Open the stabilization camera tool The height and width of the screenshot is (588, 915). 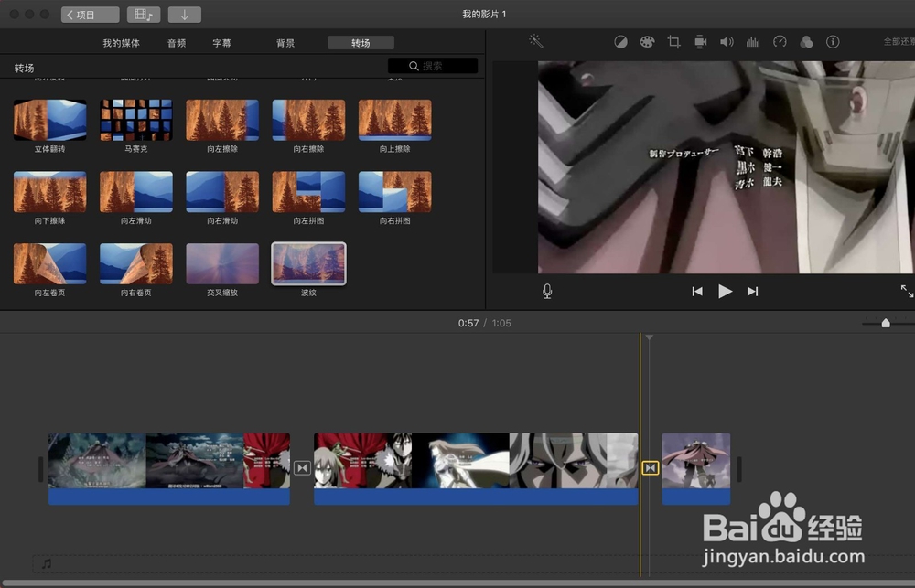700,42
